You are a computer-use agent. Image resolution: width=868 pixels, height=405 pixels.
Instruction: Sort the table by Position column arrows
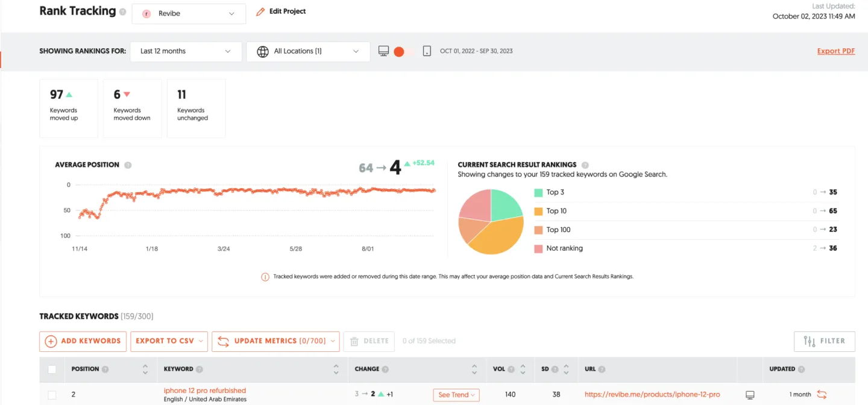[145, 369]
